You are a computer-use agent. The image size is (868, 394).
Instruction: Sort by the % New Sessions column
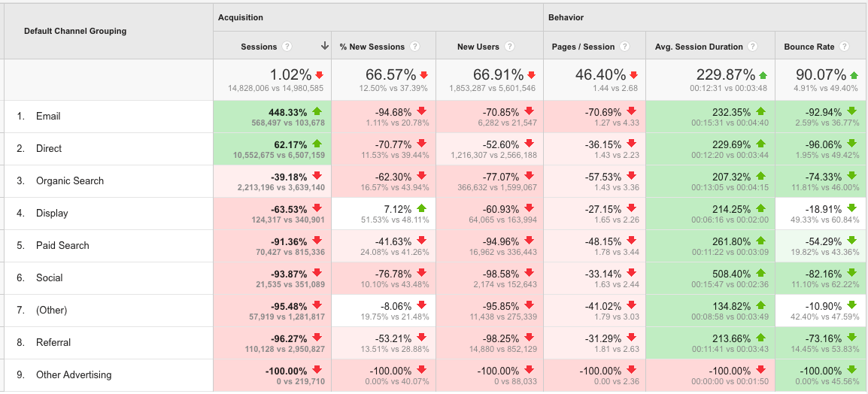tap(372, 47)
